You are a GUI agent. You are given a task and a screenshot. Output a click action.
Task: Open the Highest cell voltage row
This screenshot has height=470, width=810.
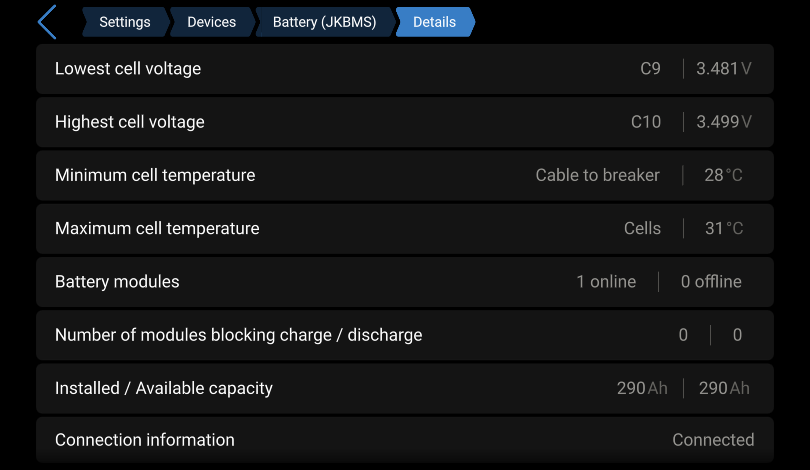coord(405,122)
